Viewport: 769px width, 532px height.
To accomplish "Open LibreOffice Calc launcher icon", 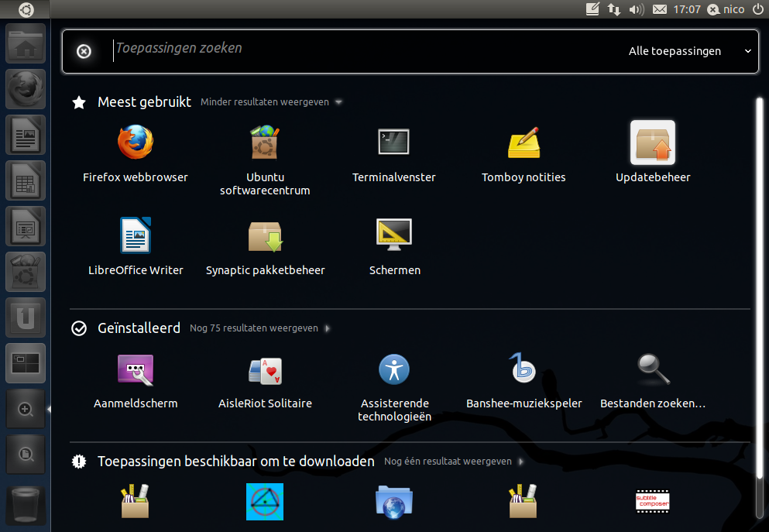I will pyautogui.click(x=26, y=180).
